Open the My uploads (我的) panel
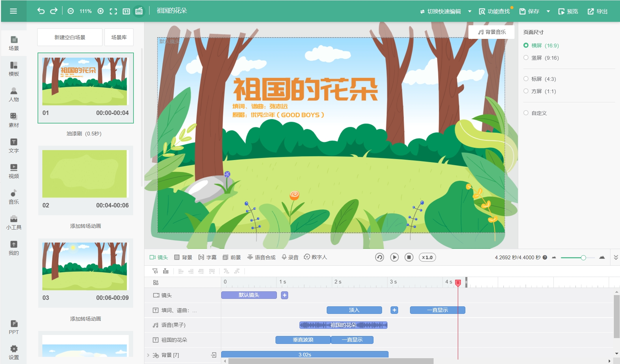Screen dimensions: 620x364 pyautogui.click(x=14, y=248)
